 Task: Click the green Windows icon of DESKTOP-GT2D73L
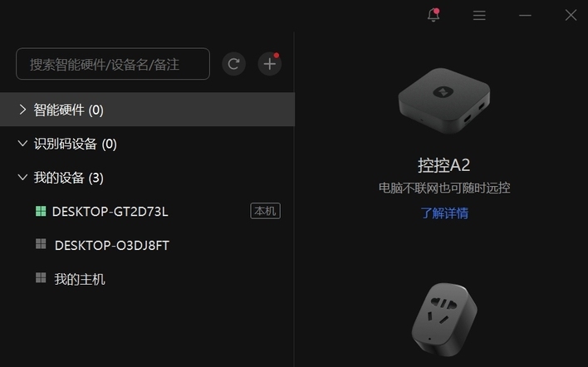click(x=41, y=211)
